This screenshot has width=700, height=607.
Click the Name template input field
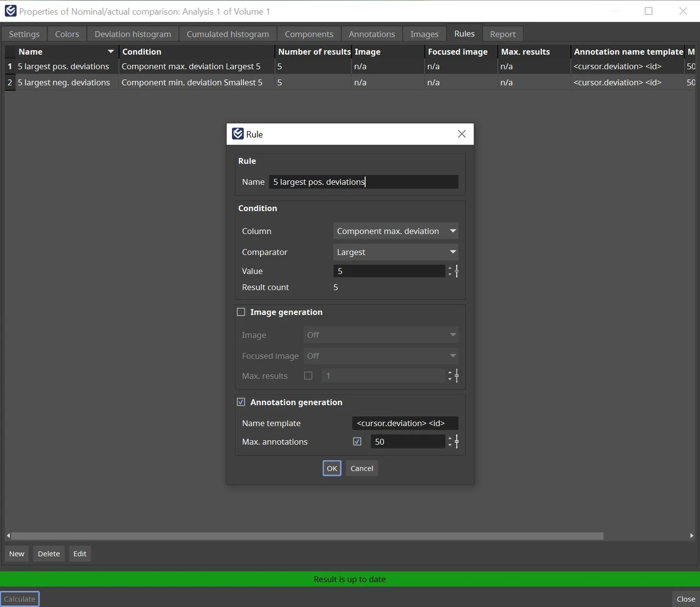click(405, 423)
